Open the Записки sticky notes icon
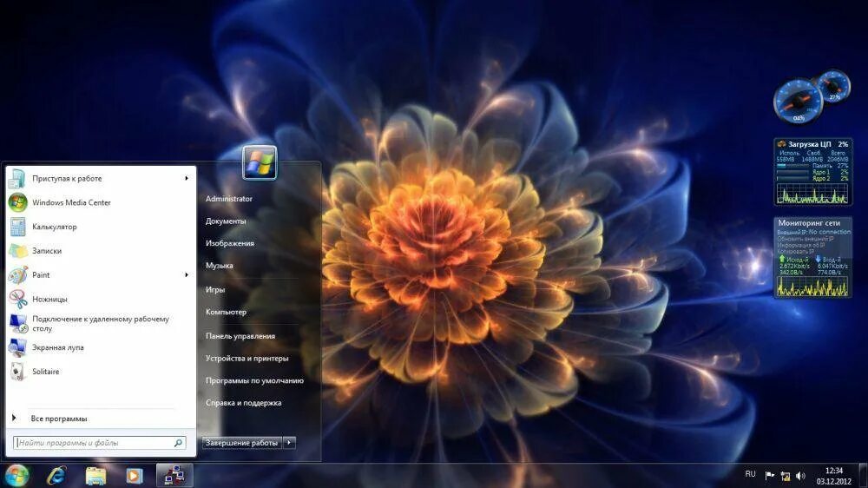Image resolution: width=868 pixels, height=488 pixels. (x=17, y=251)
